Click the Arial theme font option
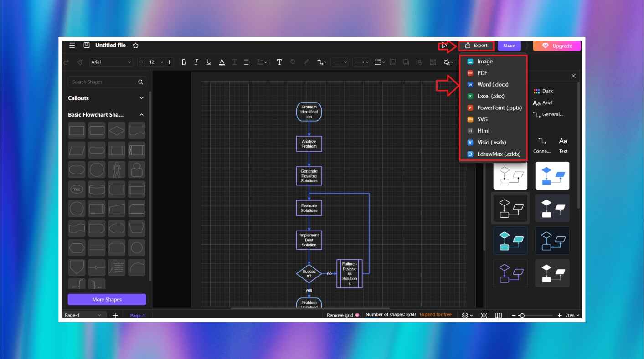The height and width of the screenshot is (359, 644). pos(543,103)
